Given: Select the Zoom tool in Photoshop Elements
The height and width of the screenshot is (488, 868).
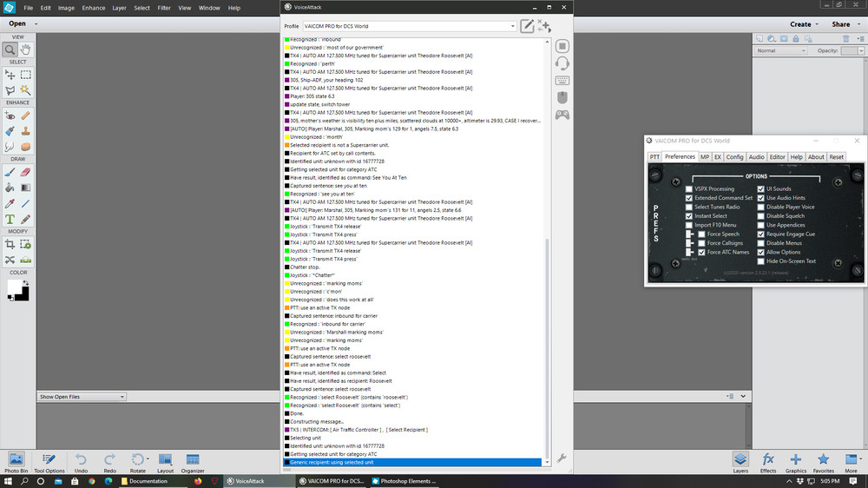Looking at the screenshot, I should click(x=10, y=49).
